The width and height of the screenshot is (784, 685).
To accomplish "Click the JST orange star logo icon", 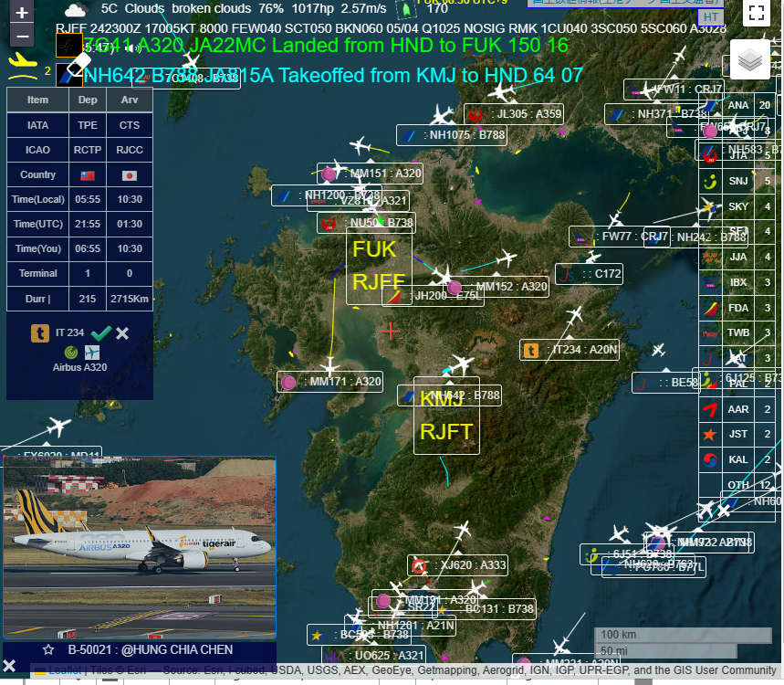I will coord(710,435).
